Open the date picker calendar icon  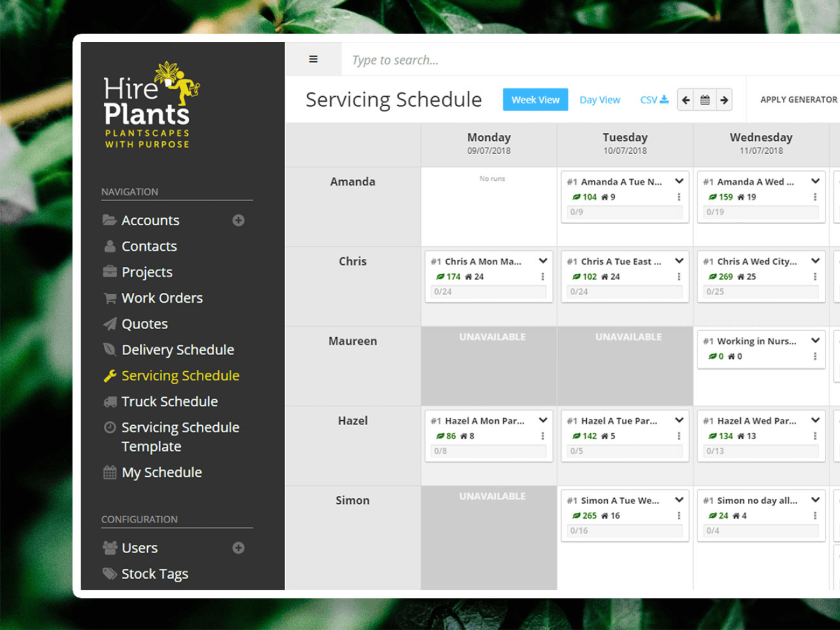click(x=705, y=99)
